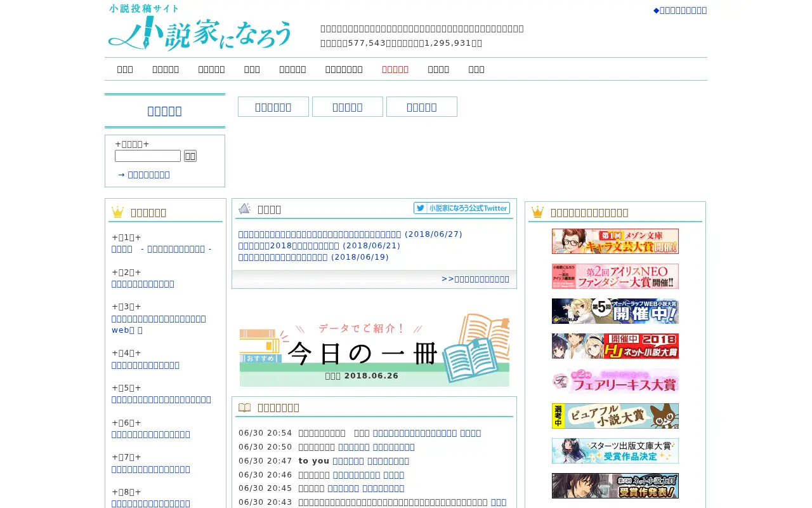Open the rank 7 novel link
The width and height of the screenshot is (812, 508).
coord(151,469)
